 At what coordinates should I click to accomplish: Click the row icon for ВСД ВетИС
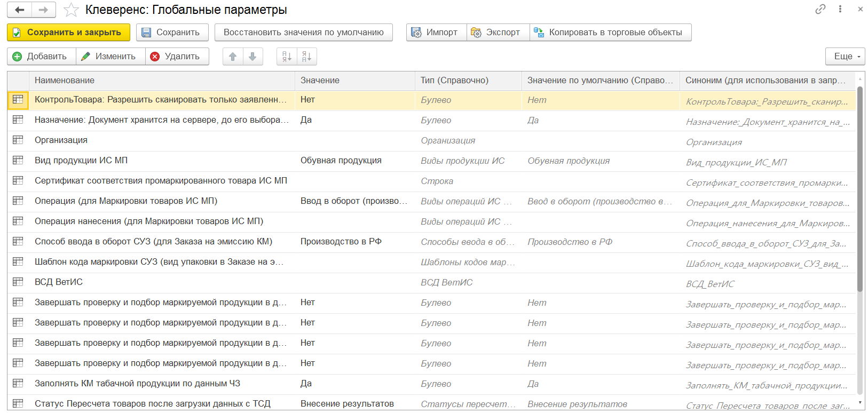coord(18,282)
